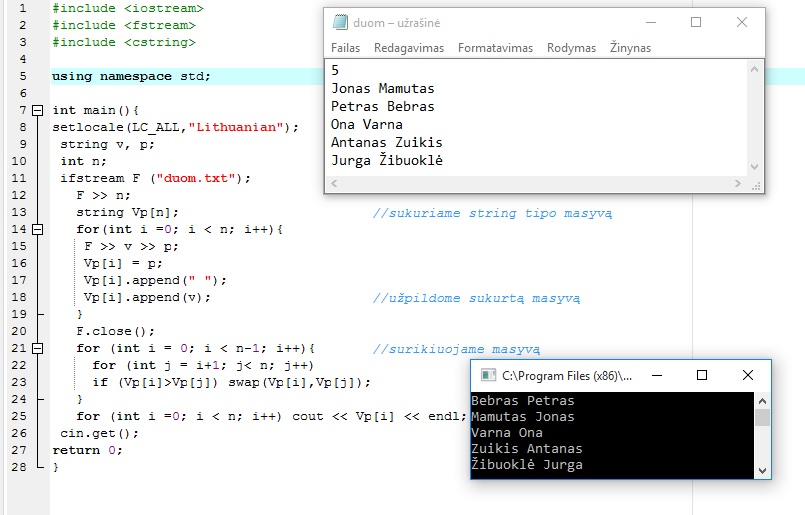The width and height of the screenshot is (805, 515).
Task: Click comment '//sukuriame string tipo masyvą'
Action: tap(492, 213)
